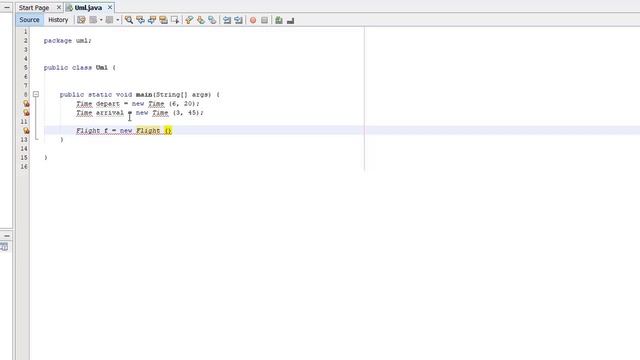Toggle Bookmark icon in editor toolbar
Image resolution: width=640 pixels, height=360 pixels.
pos(212,20)
